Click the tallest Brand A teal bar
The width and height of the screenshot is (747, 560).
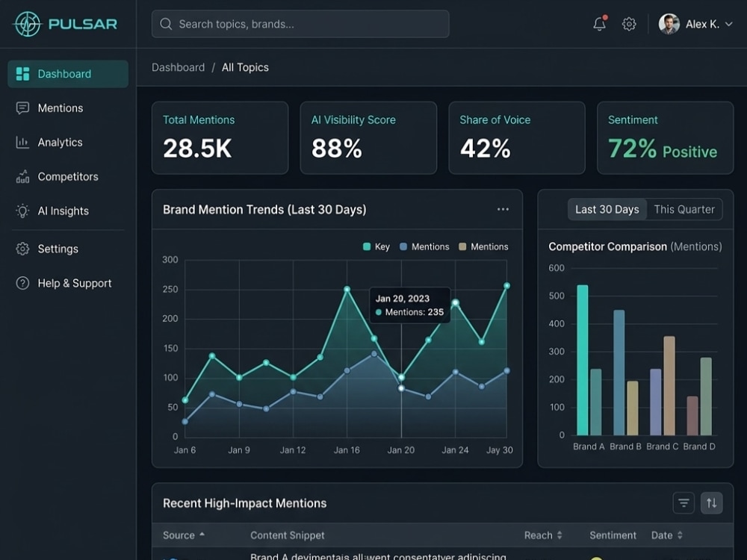coord(582,360)
